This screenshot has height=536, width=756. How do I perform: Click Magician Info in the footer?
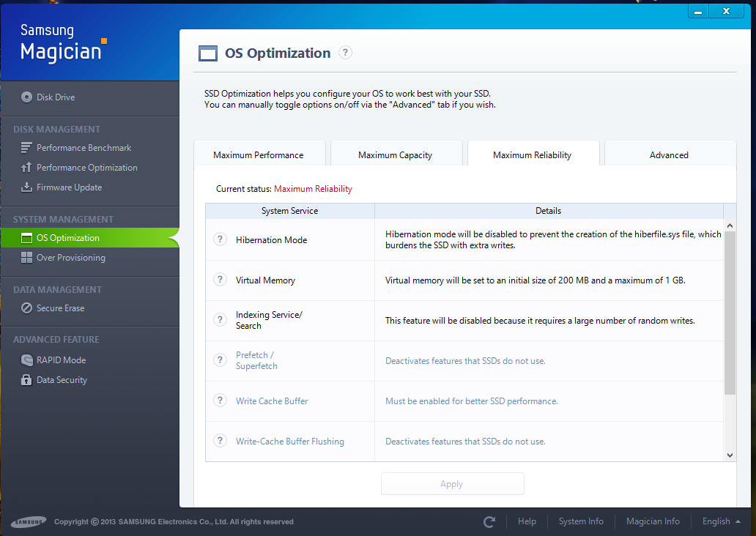(653, 521)
